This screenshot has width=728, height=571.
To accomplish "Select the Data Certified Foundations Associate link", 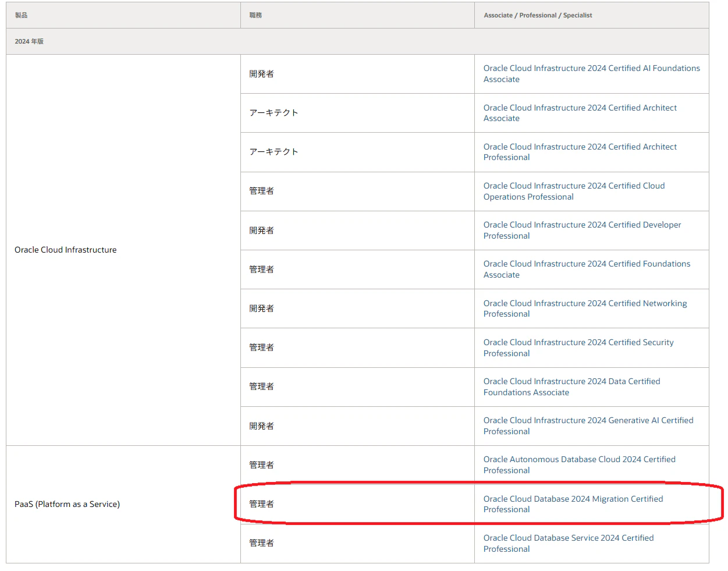I will (571, 386).
